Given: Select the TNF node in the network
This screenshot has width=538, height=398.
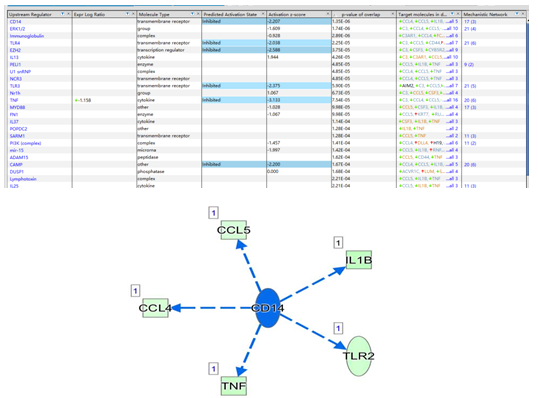Looking at the screenshot, I should (234, 386).
